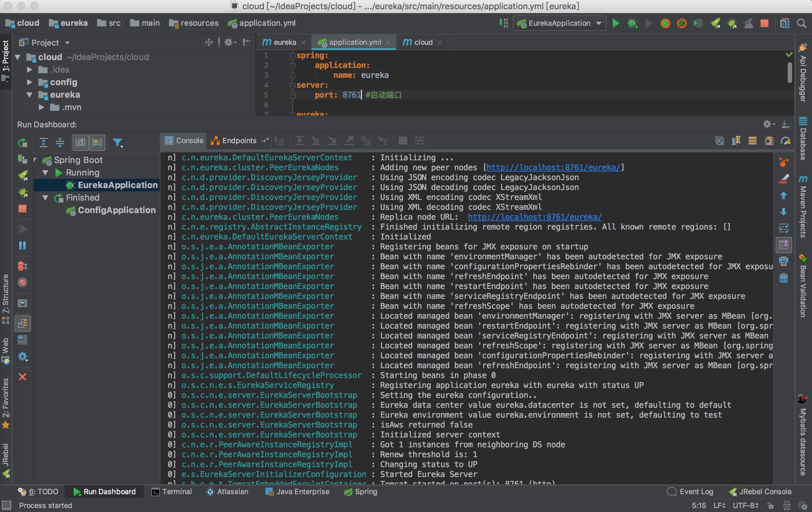Toggle soft-wrap icon in console gutter

pos(783,228)
